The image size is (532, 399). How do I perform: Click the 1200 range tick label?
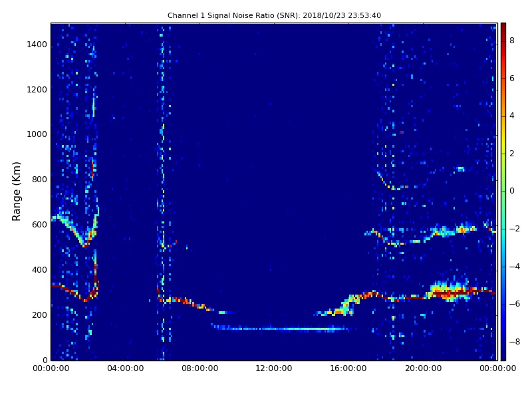tap(37, 90)
